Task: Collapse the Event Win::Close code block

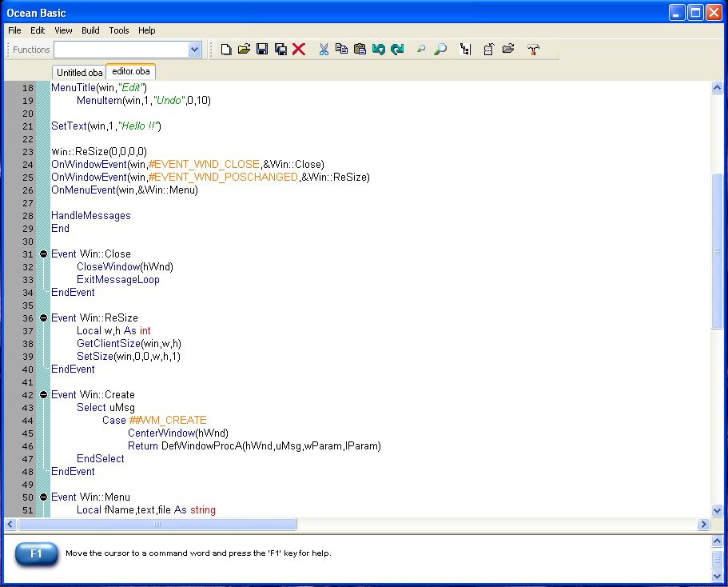Action: point(44,254)
